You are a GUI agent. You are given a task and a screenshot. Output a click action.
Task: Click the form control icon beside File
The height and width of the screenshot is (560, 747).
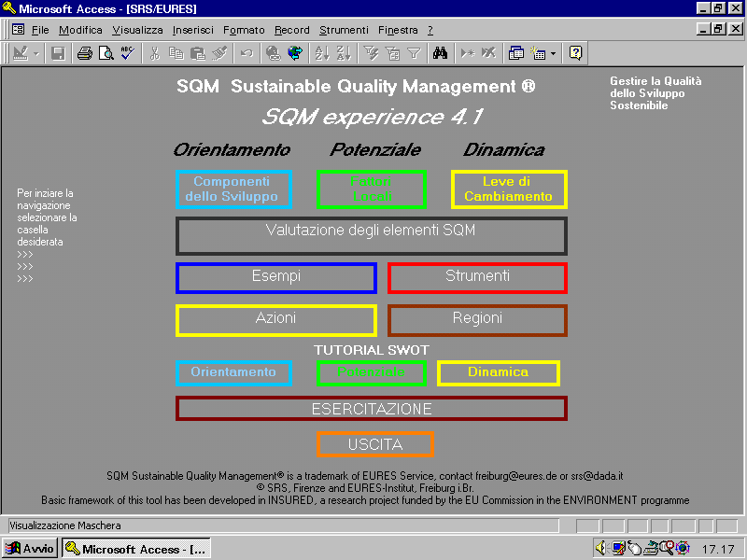pos(18,30)
